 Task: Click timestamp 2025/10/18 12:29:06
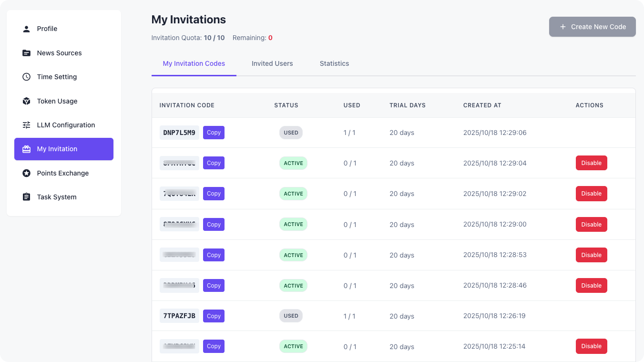[x=495, y=133]
